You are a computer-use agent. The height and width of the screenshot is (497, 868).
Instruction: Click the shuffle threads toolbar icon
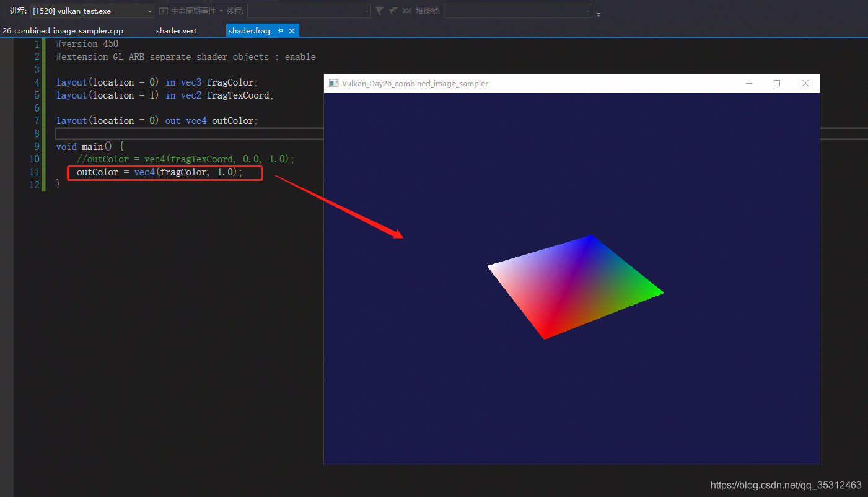pyautogui.click(x=406, y=11)
